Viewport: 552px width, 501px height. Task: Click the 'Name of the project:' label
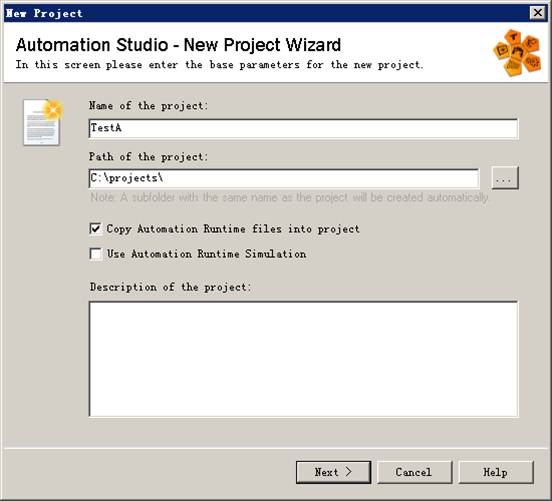tap(149, 105)
